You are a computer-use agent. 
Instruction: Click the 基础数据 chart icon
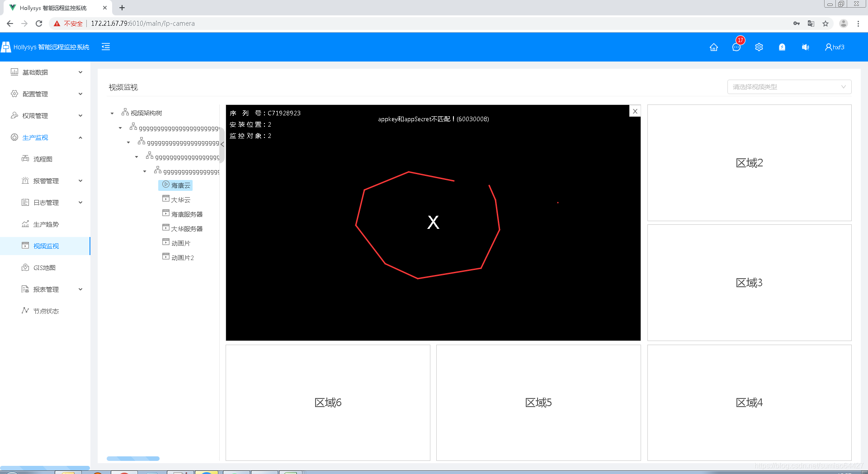14,72
